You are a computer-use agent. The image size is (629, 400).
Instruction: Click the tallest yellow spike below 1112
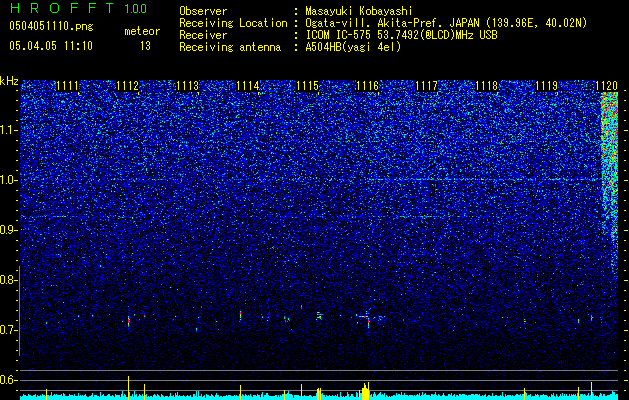128,388
